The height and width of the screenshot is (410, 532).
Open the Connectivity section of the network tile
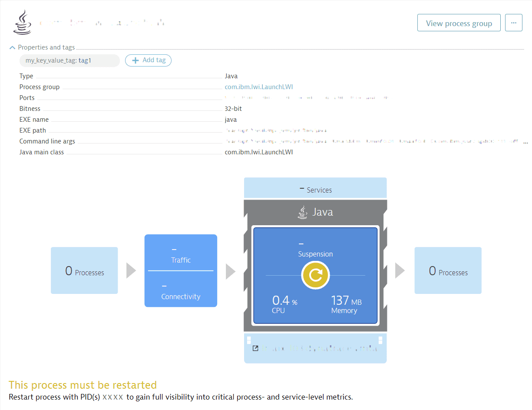[x=181, y=291]
